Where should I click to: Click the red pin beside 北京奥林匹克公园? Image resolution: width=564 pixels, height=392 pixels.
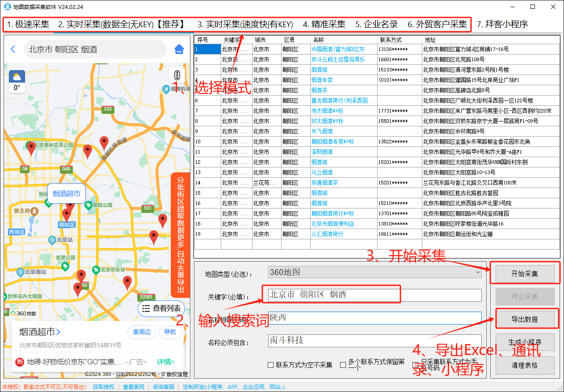coord(31,148)
